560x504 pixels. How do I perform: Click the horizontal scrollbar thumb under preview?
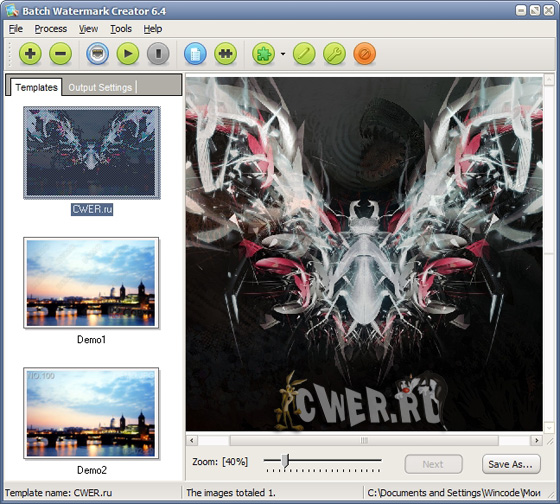(364, 440)
